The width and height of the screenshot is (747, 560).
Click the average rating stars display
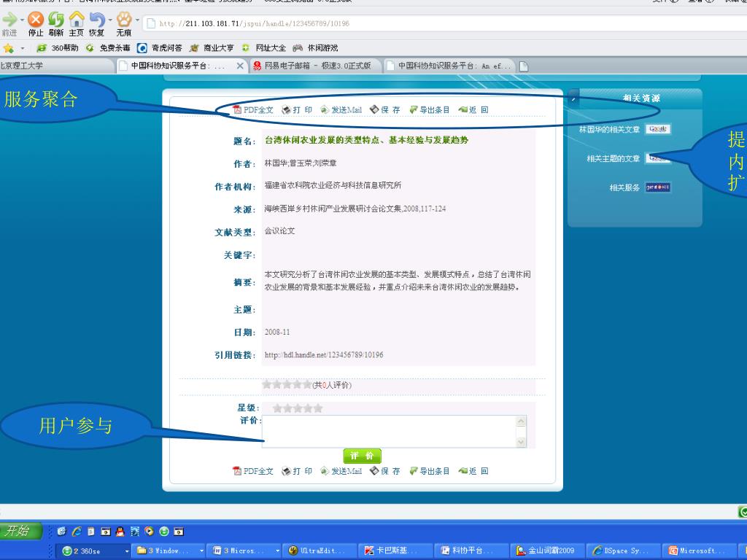pos(287,384)
